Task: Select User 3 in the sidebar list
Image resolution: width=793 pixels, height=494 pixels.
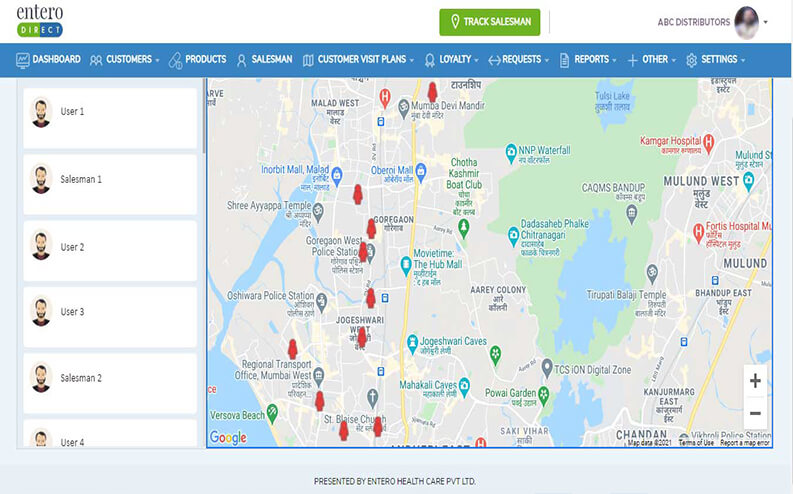Action: click(72, 312)
